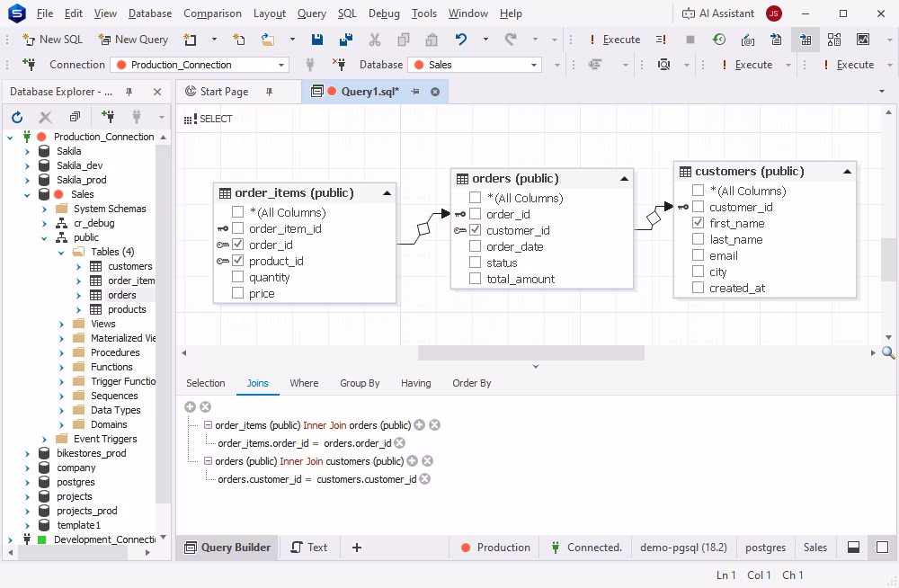
Task: Remove the orders.customer_id join condition
Action: click(425, 479)
